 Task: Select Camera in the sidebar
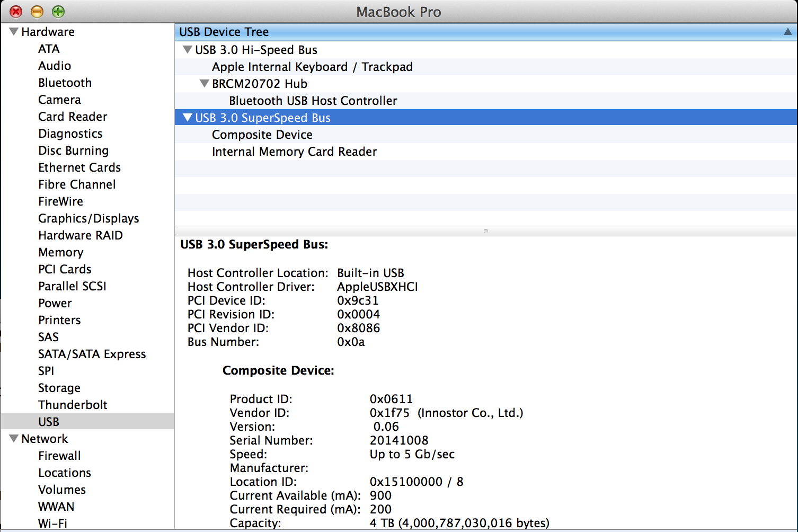59,100
